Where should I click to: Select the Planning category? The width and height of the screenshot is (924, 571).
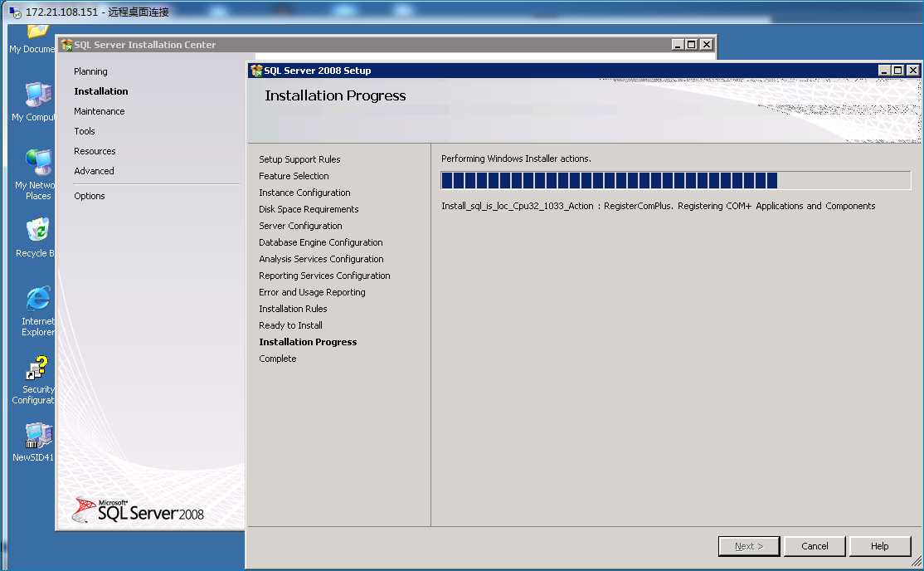(x=90, y=71)
